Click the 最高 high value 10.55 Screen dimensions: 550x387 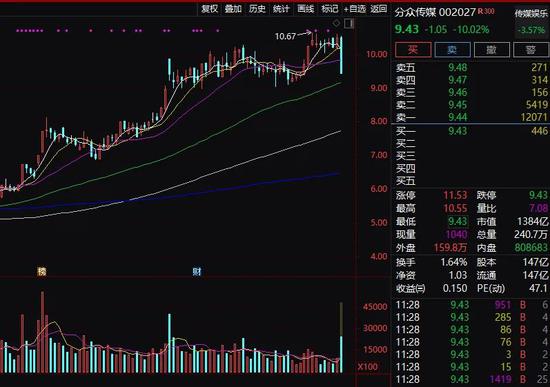tap(455, 209)
